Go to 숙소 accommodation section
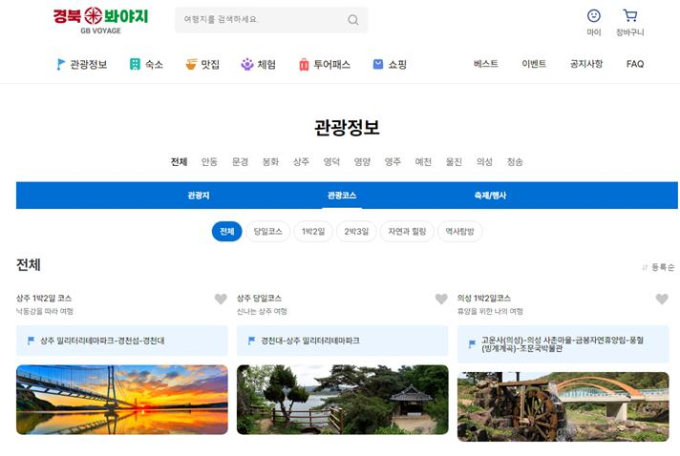The width and height of the screenshot is (680, 456). pyautogui.click(x=146, y=64)
